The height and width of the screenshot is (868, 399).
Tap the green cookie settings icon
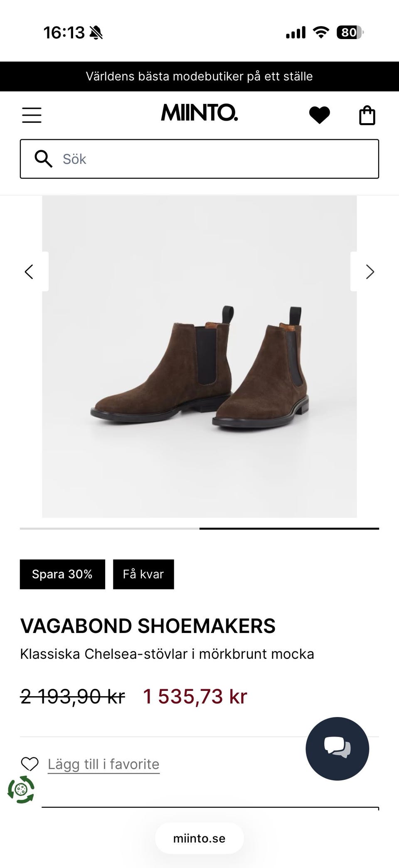[21, 789]
